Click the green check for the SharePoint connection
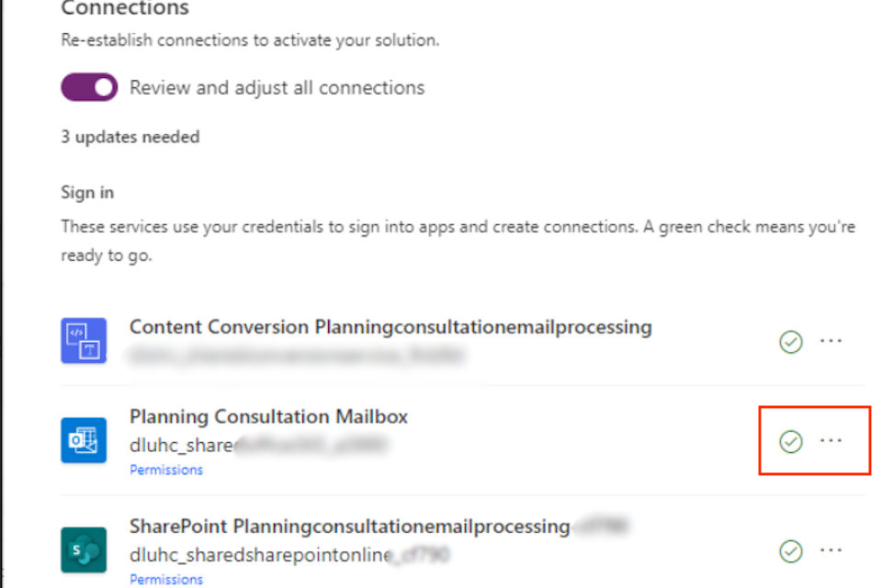This screenshot has width=882, height=588. tap(790, 551)
